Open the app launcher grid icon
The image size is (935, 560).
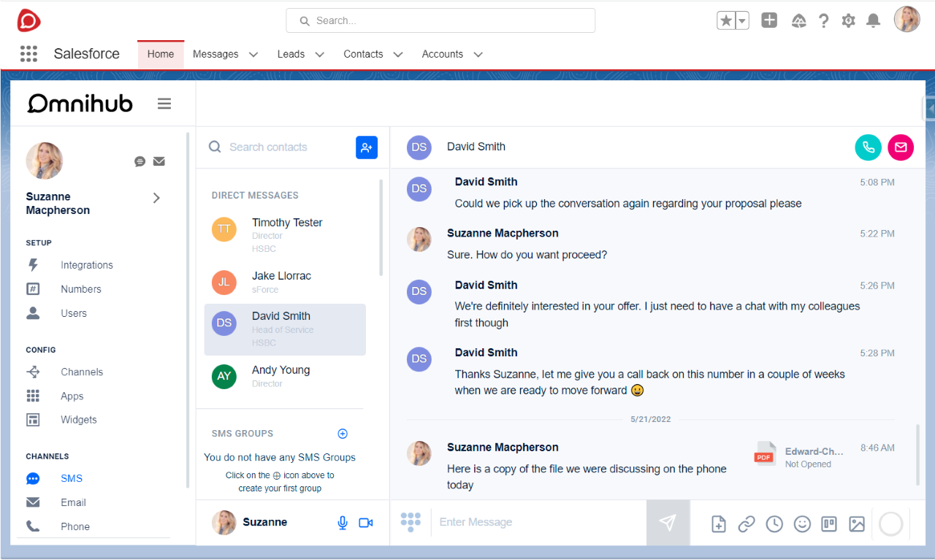tap(28, 54)
